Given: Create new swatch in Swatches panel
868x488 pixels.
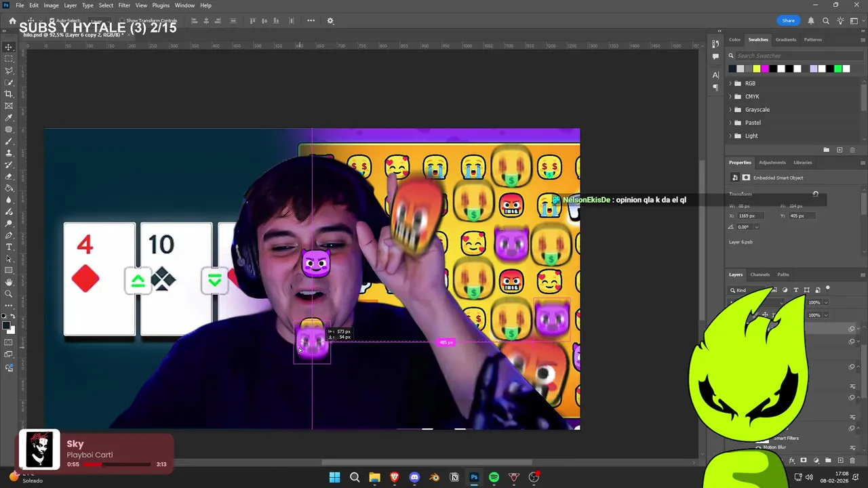Looking at the screenshot, I should (x=840, y=150).
